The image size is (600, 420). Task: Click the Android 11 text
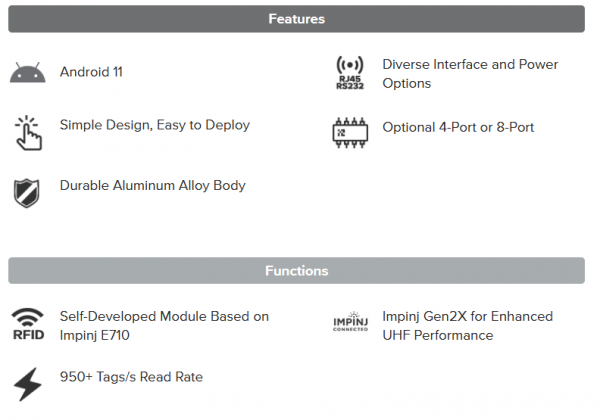91,72
